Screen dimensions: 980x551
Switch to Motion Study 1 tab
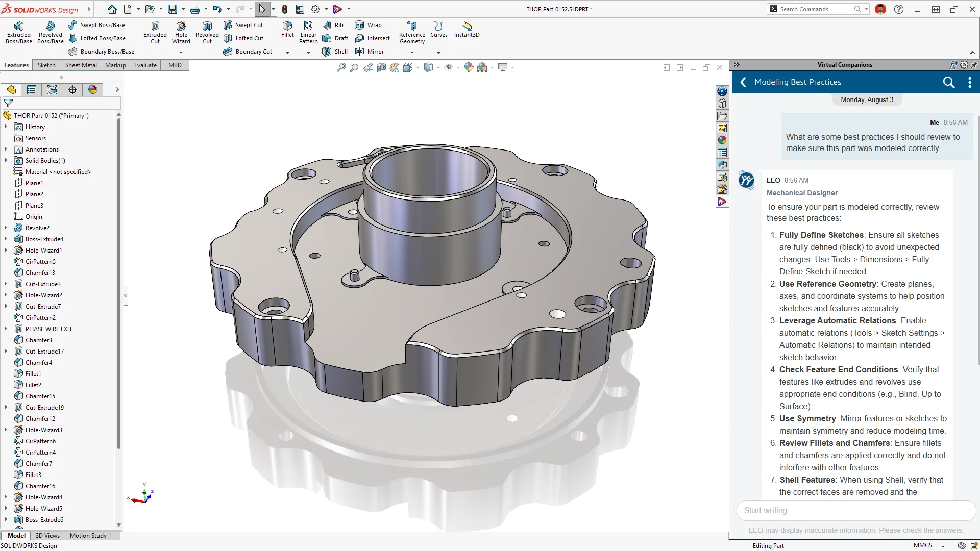(90, 536)
